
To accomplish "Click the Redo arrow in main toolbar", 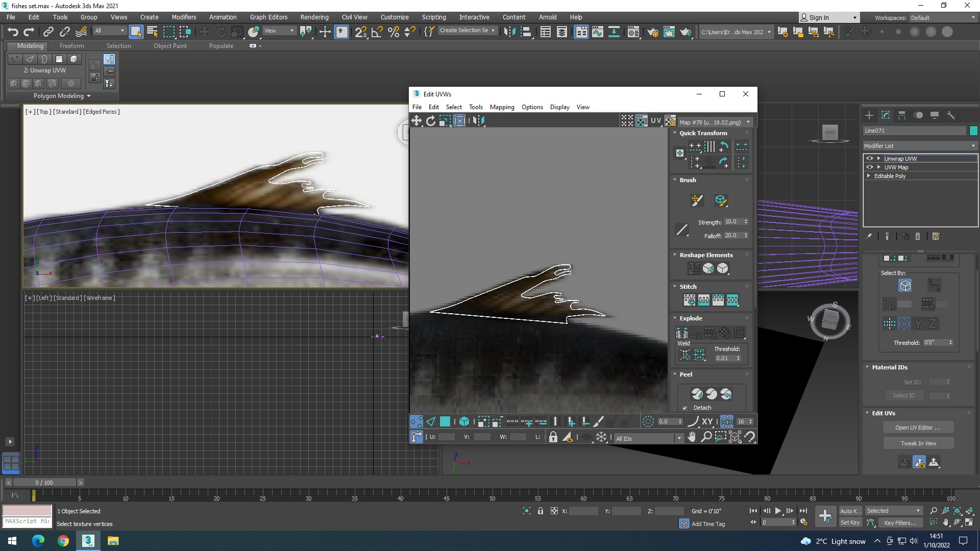I will click(x=29, y=32).
